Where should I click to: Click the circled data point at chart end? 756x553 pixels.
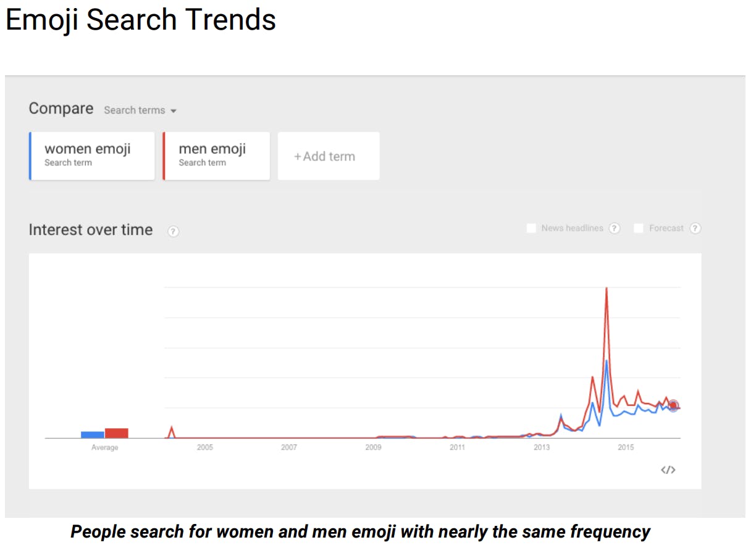click(x=673, y=405)
